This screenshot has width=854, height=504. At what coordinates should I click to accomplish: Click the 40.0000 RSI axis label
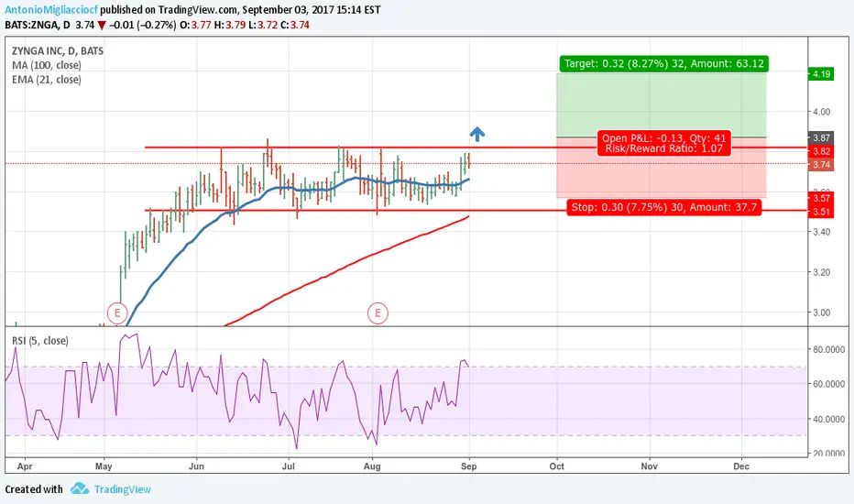(829, 419)
